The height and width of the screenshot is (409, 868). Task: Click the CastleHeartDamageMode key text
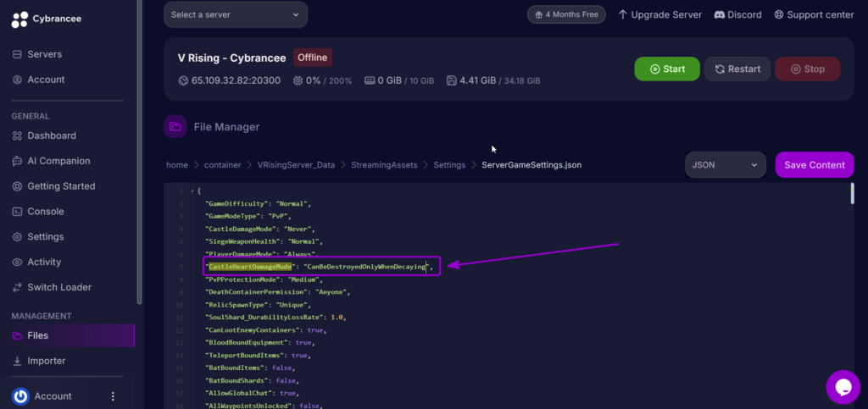[x=250, y=267]
